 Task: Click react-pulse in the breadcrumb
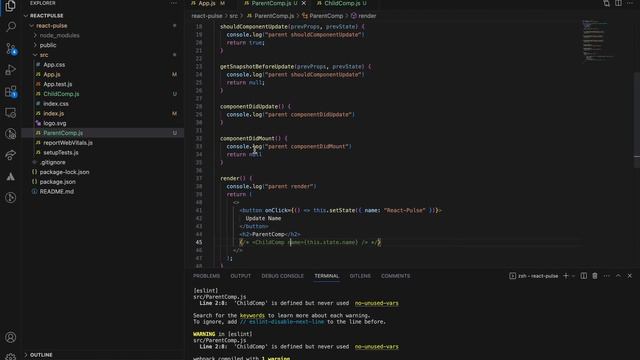coord(207,16)
